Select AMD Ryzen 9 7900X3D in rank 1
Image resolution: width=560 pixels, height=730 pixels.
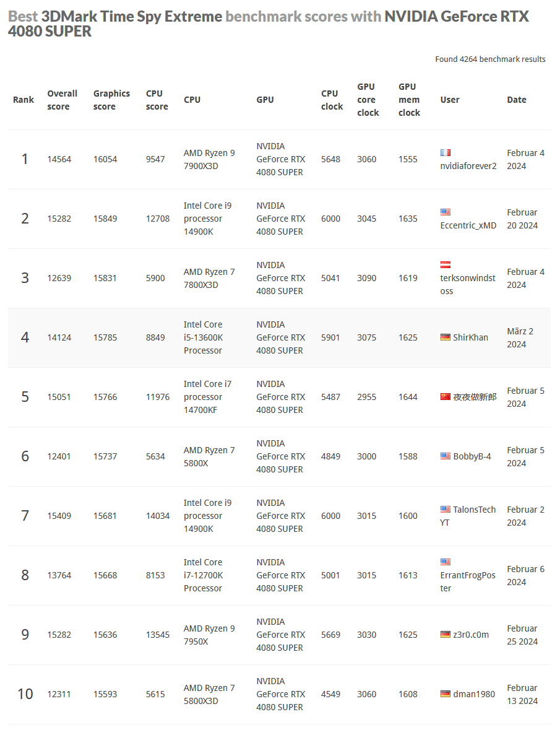209,159
